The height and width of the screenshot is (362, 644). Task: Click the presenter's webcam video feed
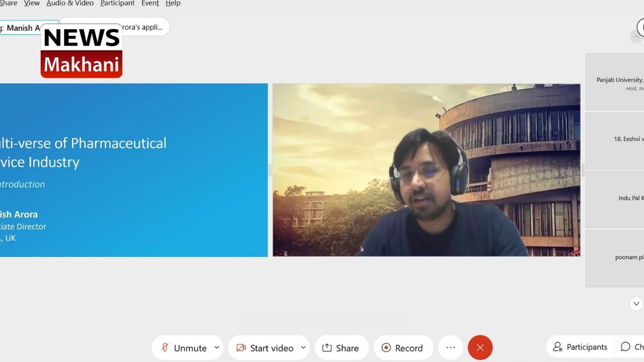click(426, 170)
